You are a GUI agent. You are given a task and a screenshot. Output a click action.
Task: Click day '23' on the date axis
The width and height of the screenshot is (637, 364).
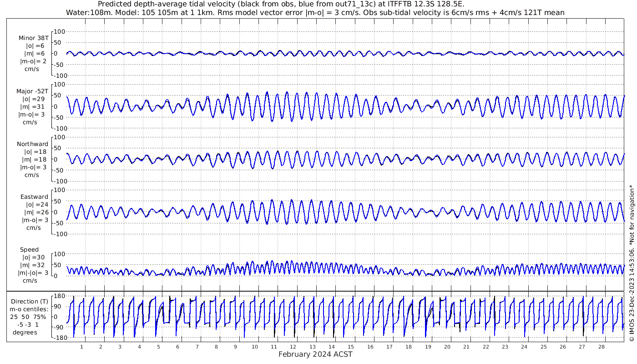(x=505, y=347)
